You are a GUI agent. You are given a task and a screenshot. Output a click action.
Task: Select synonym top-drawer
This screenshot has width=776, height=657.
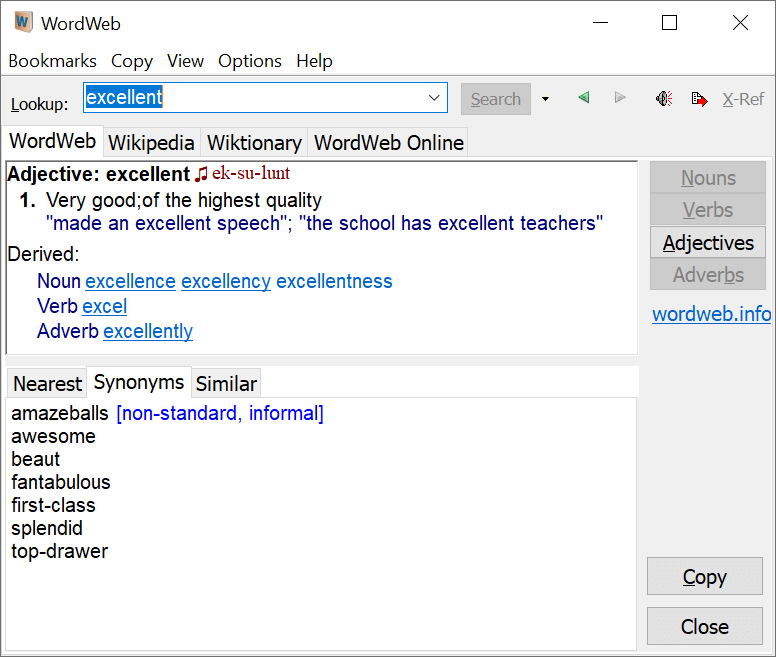60,551
